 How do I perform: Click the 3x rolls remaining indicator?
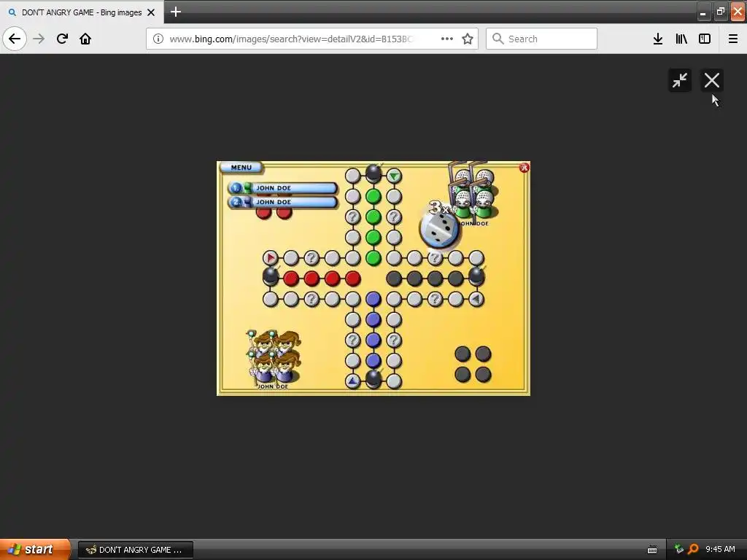tap(438, 208)
